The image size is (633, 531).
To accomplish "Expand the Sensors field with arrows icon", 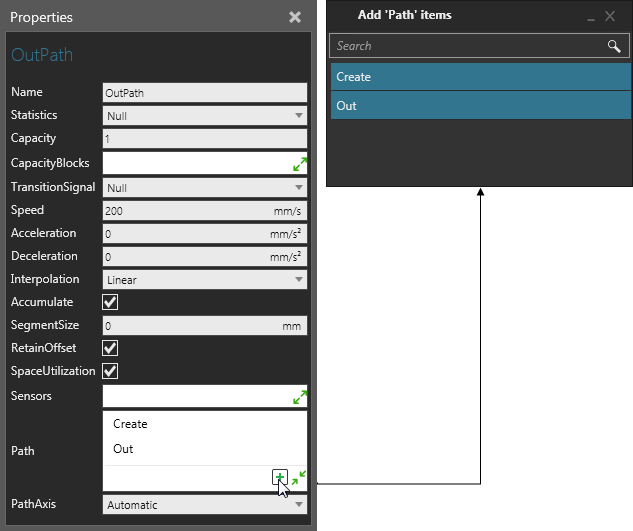I will coord(299,397).
